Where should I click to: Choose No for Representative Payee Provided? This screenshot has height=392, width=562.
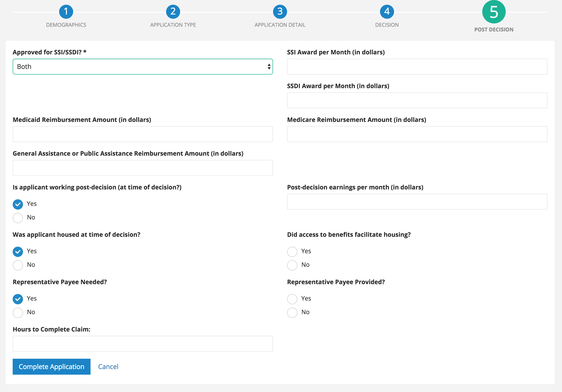click(292, 313)
